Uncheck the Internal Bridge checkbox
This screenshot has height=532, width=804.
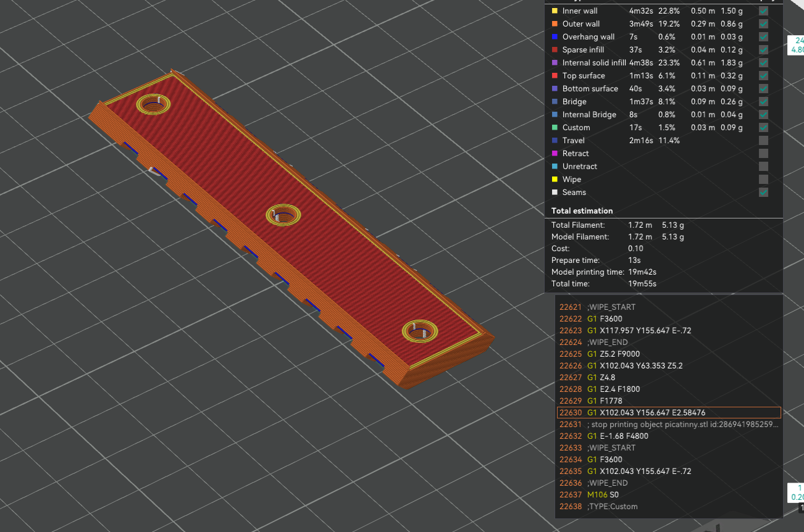[764, 115]
